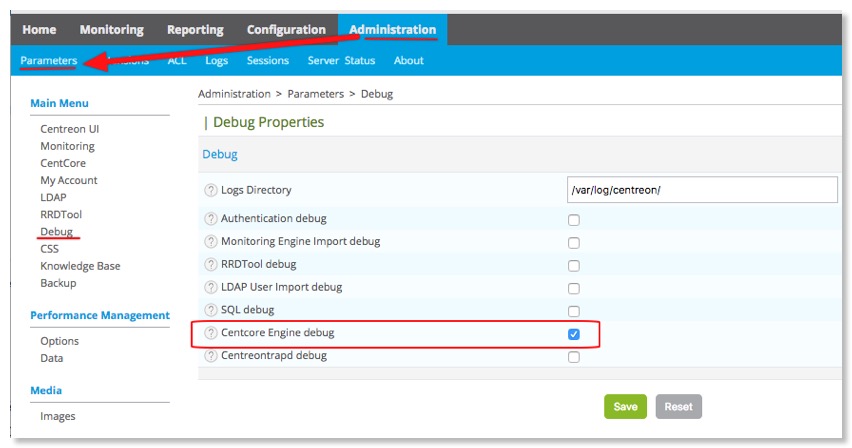Click help icon for Centcore Engine debug

coord(211,333)
